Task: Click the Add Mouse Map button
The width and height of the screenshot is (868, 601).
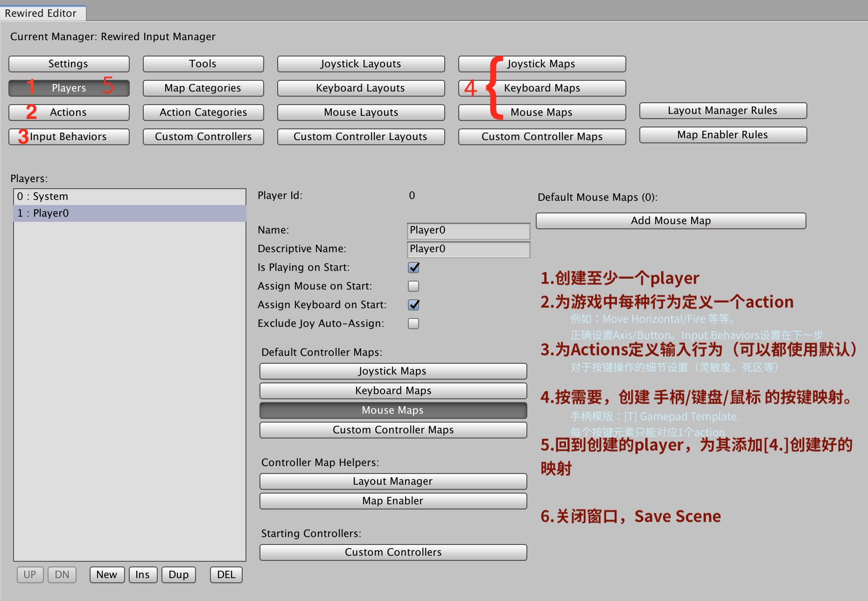Action: click(x=671, y=220)
